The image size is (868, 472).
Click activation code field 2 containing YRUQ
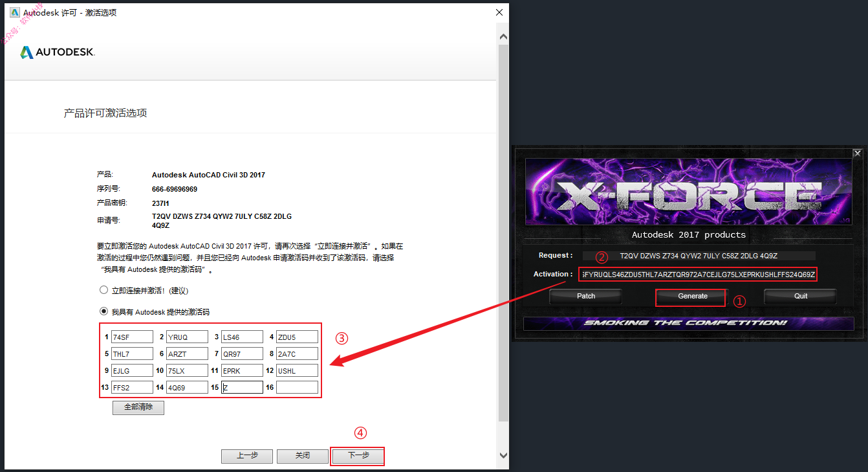click(x=187, y=337)
